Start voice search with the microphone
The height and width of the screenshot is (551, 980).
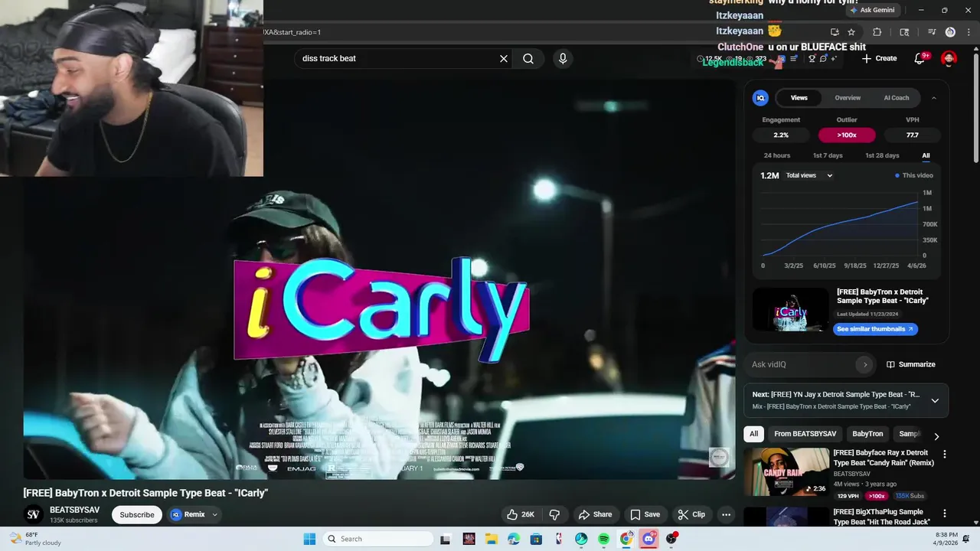click(563, 58)
